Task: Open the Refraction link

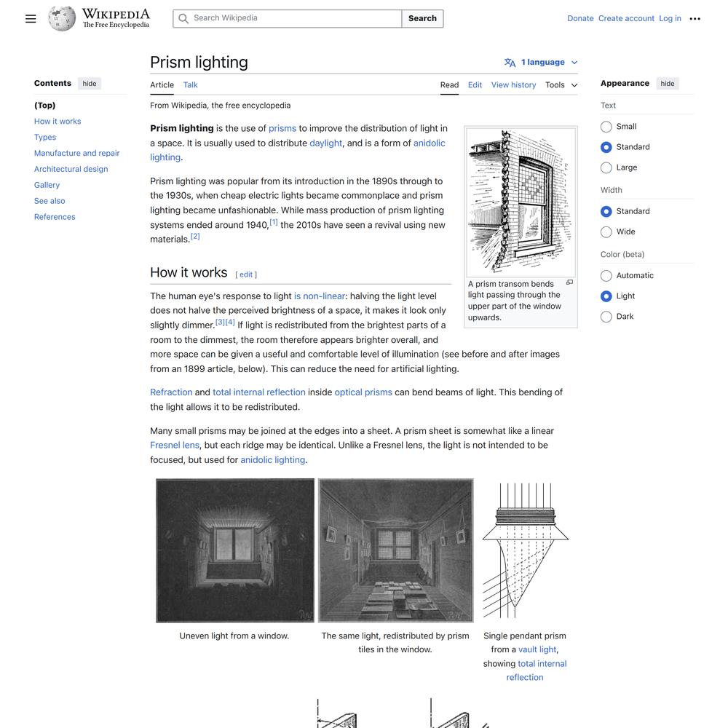Action: 171,392
